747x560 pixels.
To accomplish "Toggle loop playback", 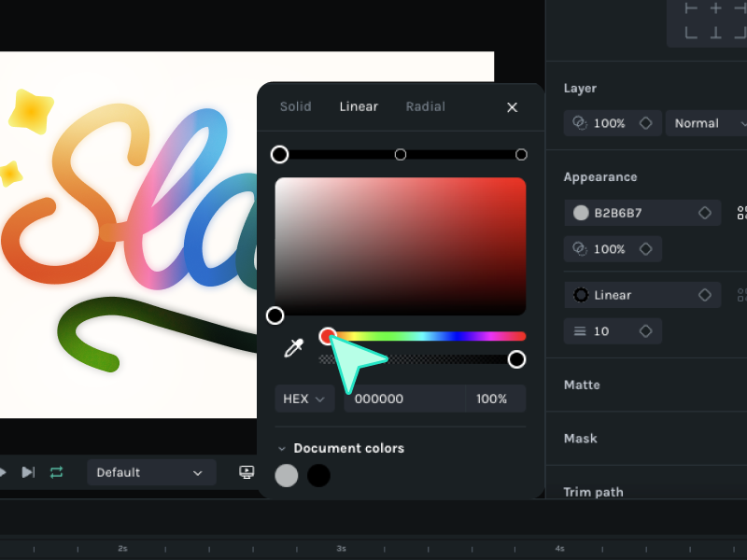I will (57, 472).
